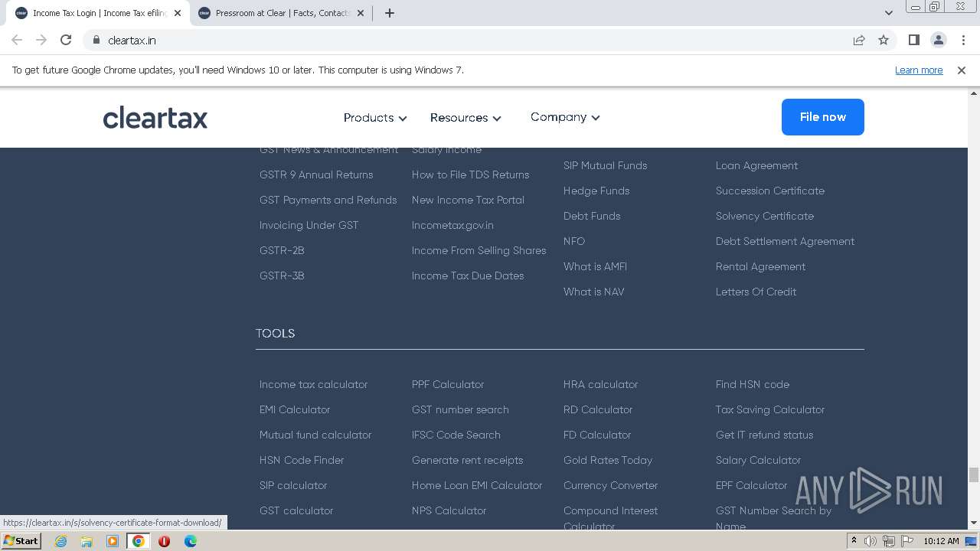
Task: Open a new browser tab
Action: tap(390, 13)
